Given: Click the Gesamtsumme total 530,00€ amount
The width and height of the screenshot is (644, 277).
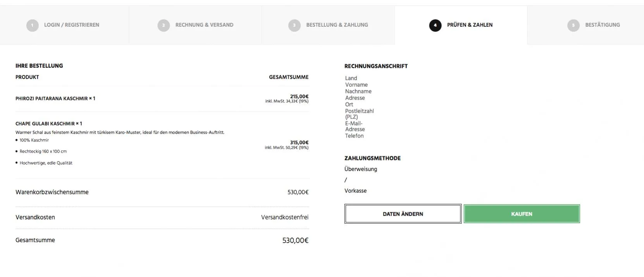Looking at the screenshot, I should 295,241.
